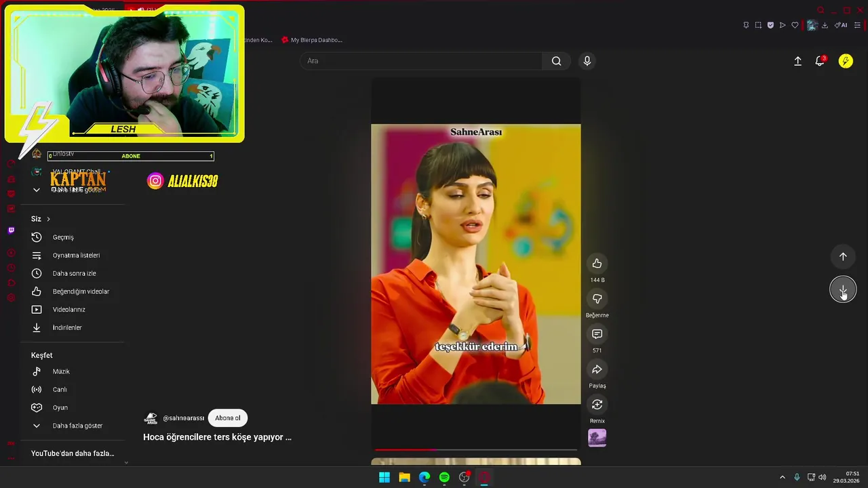Image resolution: width=868 pixels, height=488 pixels.
Task: Open the send/flow arrow icon in toolbar
Action: pyautogui.click(x=783, y=25)
